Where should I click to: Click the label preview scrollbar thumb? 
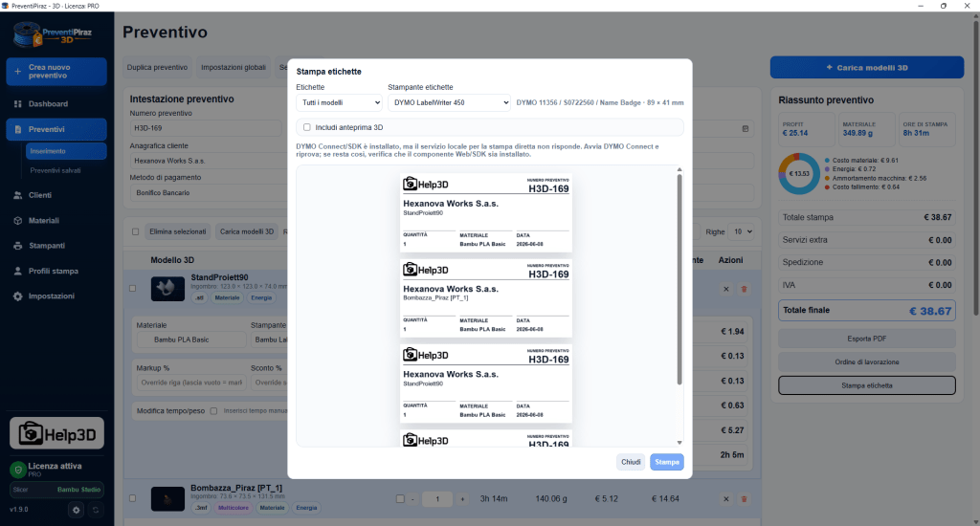pos(679,280)
